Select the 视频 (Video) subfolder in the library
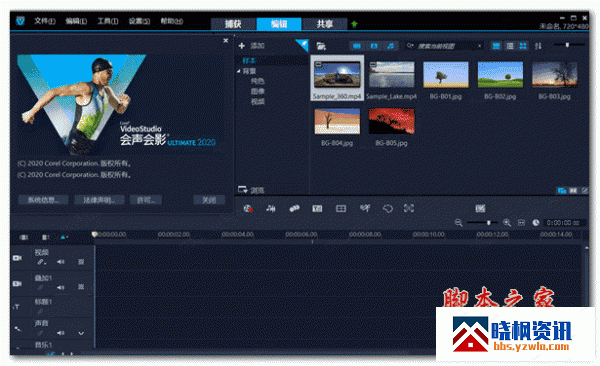 pyautogui.click(x=258, y=101)
